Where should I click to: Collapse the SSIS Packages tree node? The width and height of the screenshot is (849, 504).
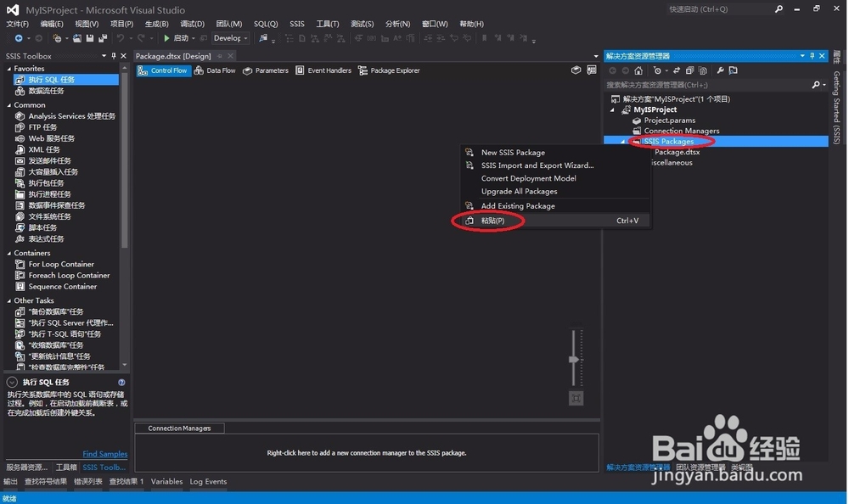(622, 142)
